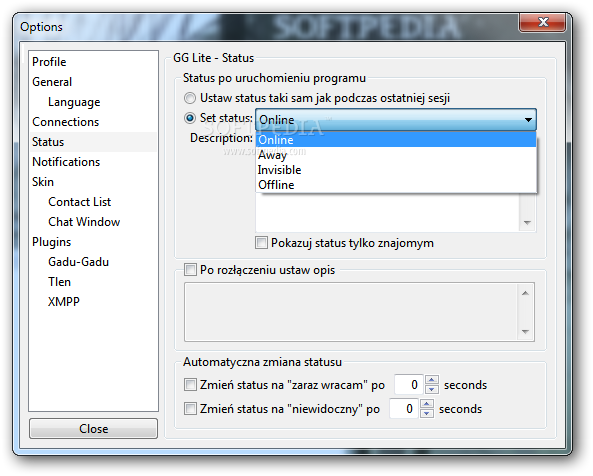The width and height of the screenshot is (593, 476).
Task: Go to Connections settings
Action: point(65,122)
